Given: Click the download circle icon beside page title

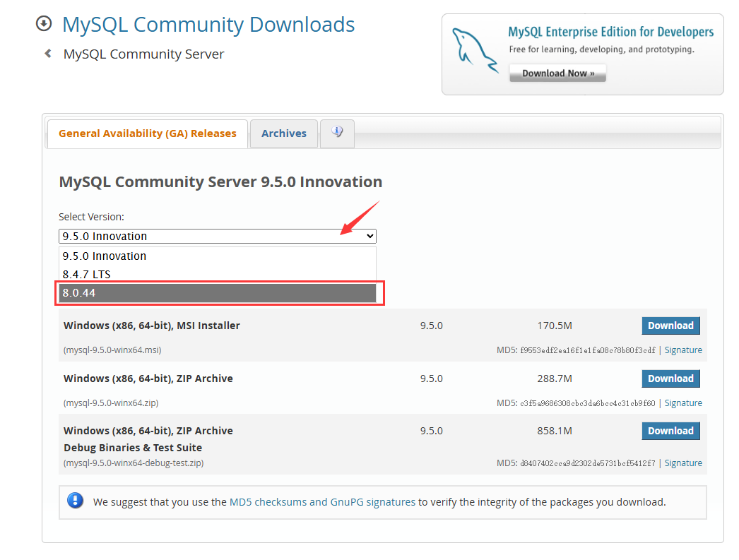Looking at the screenshot, I should point(44,23).
